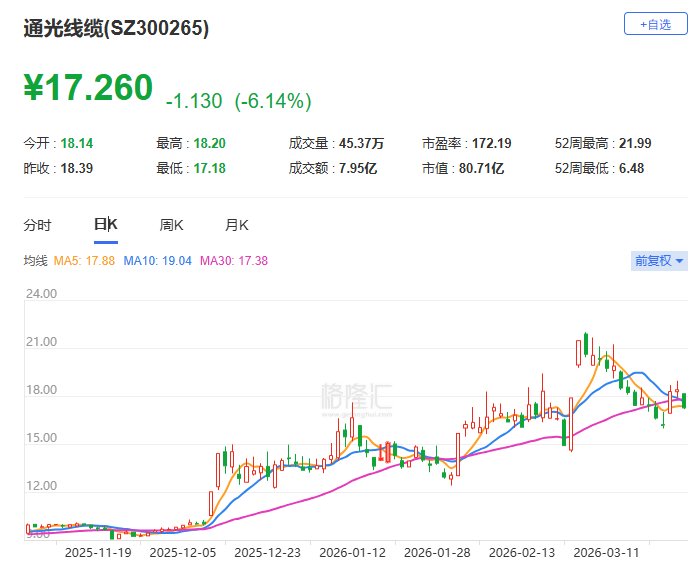
Task: Click the 2026-01-12 date axis label
Action: (352, 553)
